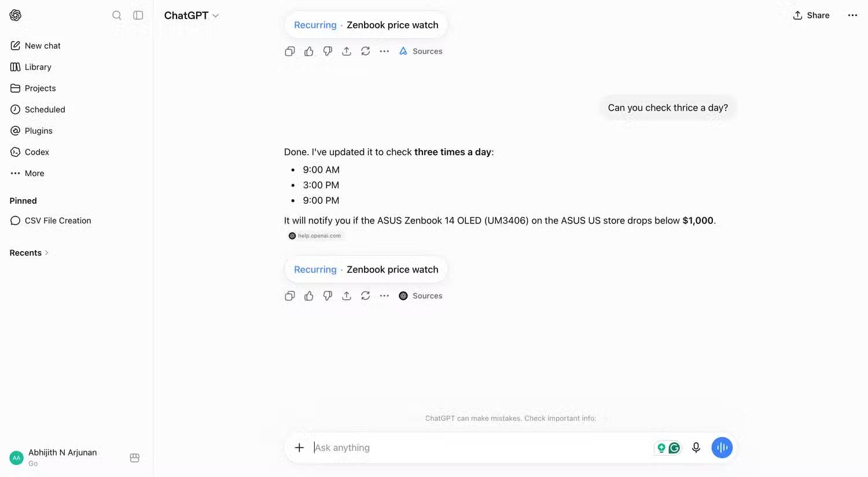
Task: Open the ChatGPT model selector dropdown
Action: 192,16
